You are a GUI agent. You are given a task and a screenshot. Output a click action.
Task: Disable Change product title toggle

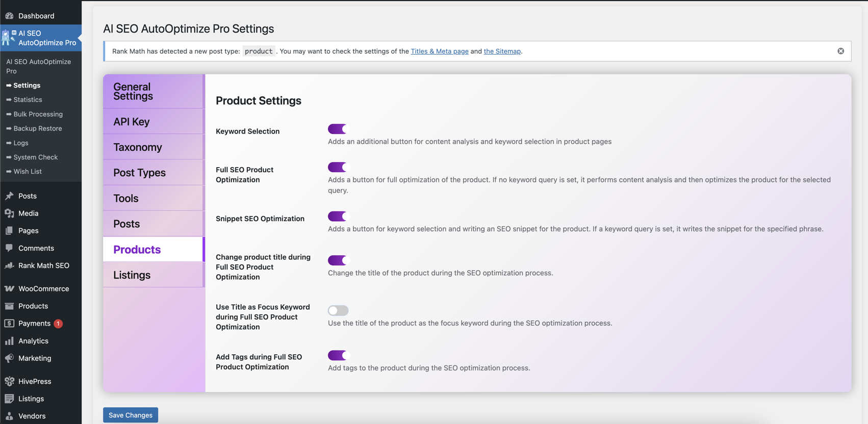(338, 260)
